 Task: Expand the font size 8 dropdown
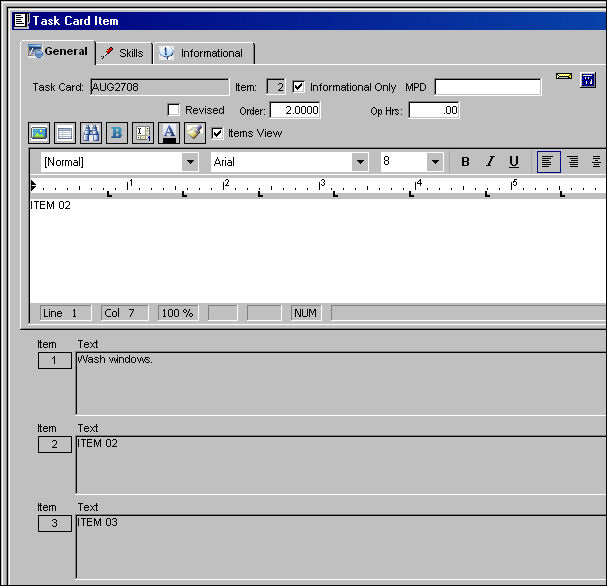tap(435, 162)
